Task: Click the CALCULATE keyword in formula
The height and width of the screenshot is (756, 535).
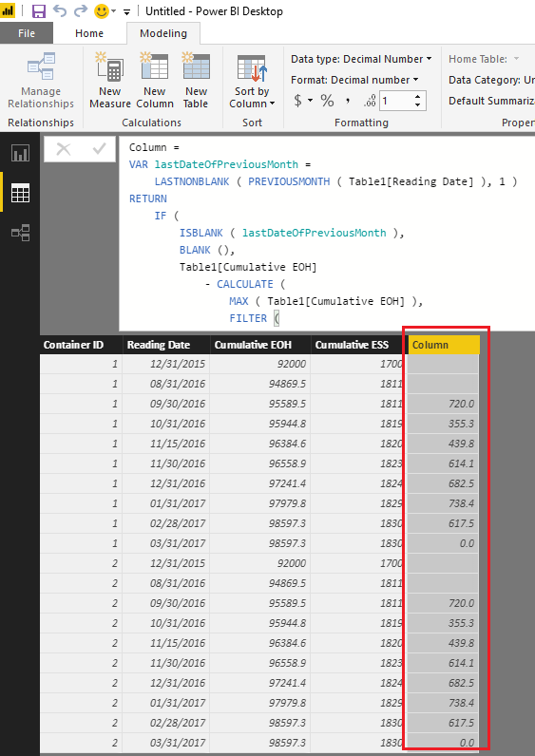Action: [x=244, y=284]
